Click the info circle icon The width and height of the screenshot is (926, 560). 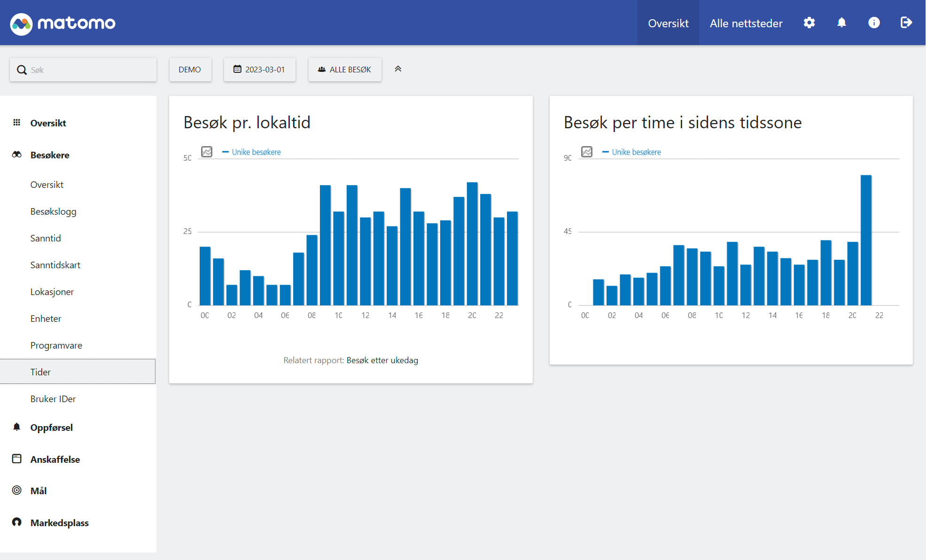(x=874, y=23)
